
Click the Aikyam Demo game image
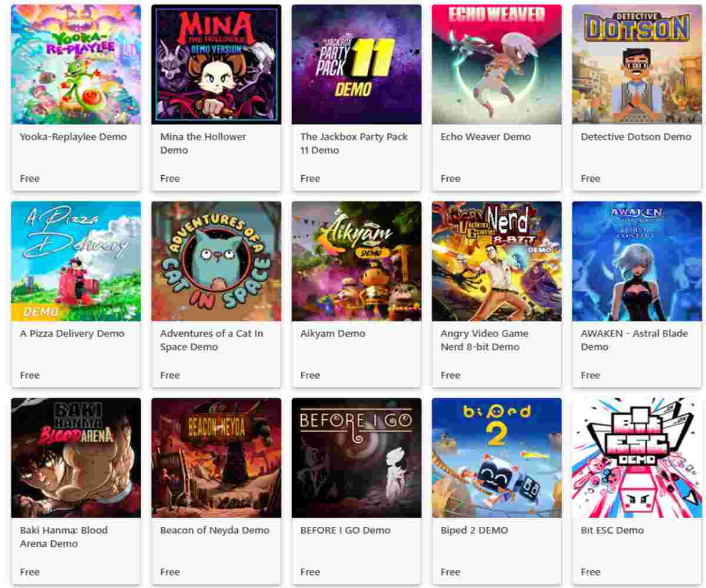(x=357, y=261)
